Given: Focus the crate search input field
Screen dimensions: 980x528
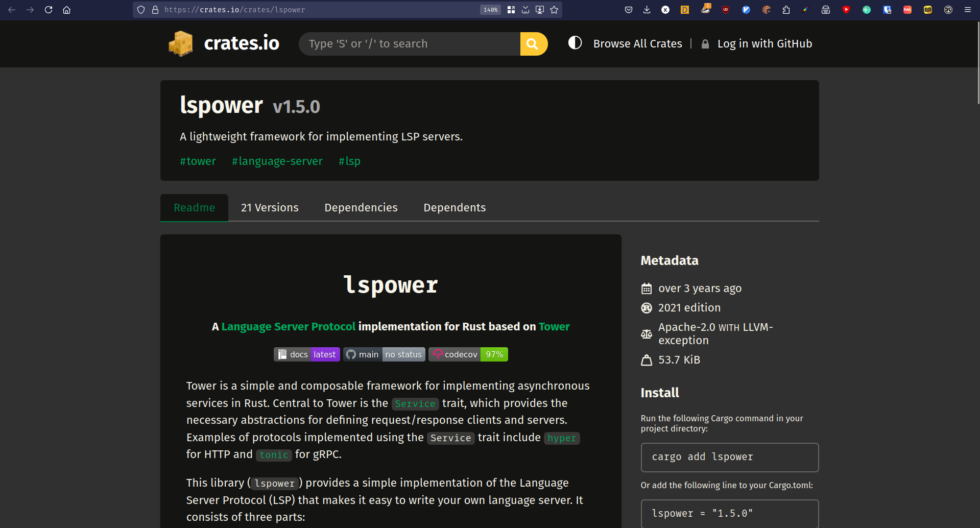Looking at the screenshot, I should coord(409,44).
